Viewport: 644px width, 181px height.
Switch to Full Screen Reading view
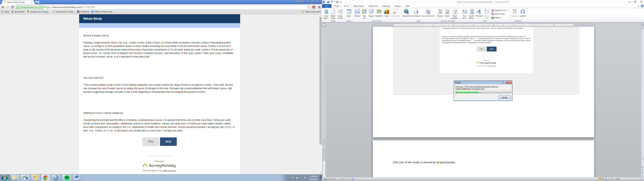(603, 179)
